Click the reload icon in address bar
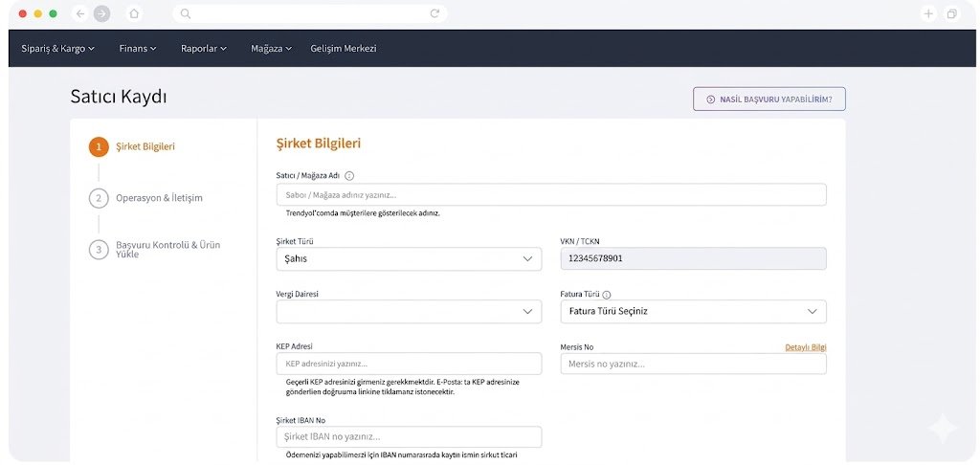This screenshot has height=465, width=980. pos(434,13)
